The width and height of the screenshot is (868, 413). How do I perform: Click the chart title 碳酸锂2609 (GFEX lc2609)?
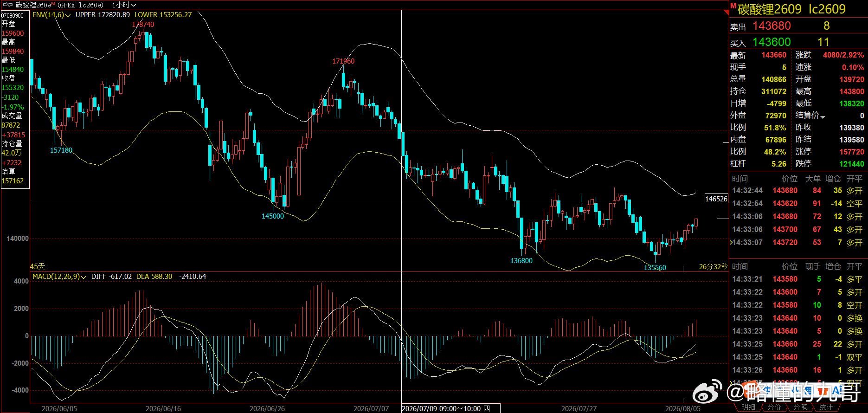pos(59,5)
